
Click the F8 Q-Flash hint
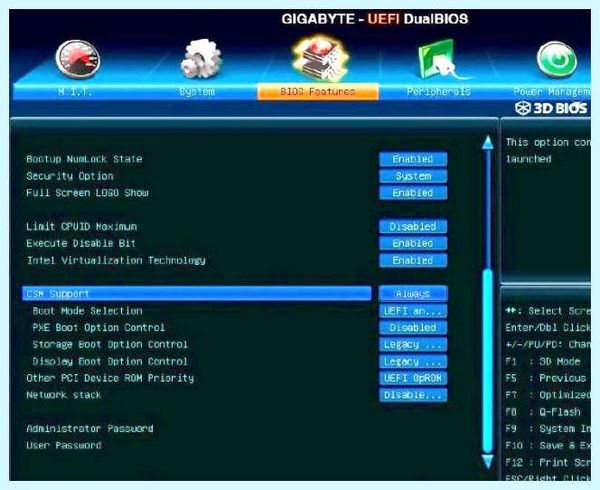(x=543, y=412)
